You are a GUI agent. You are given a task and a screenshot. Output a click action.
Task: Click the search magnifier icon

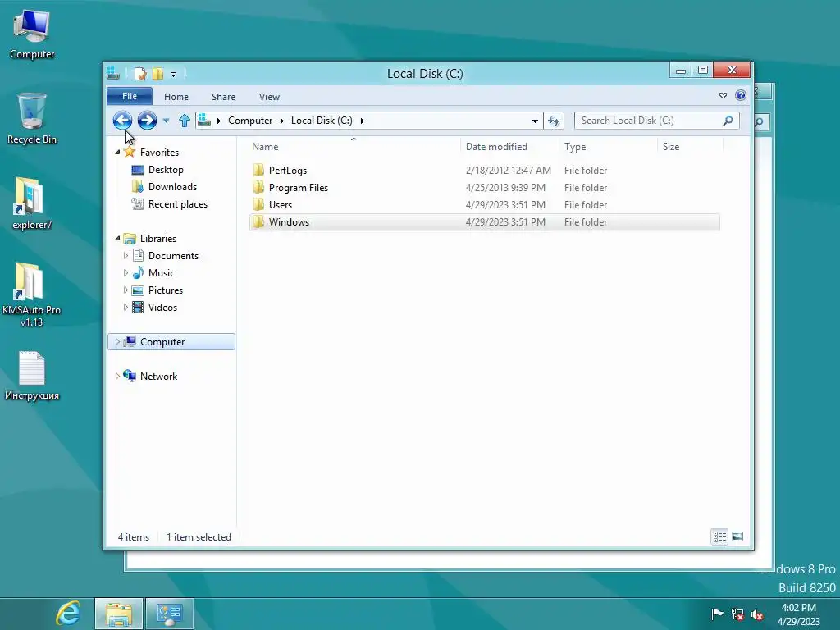tap(728, 121)
